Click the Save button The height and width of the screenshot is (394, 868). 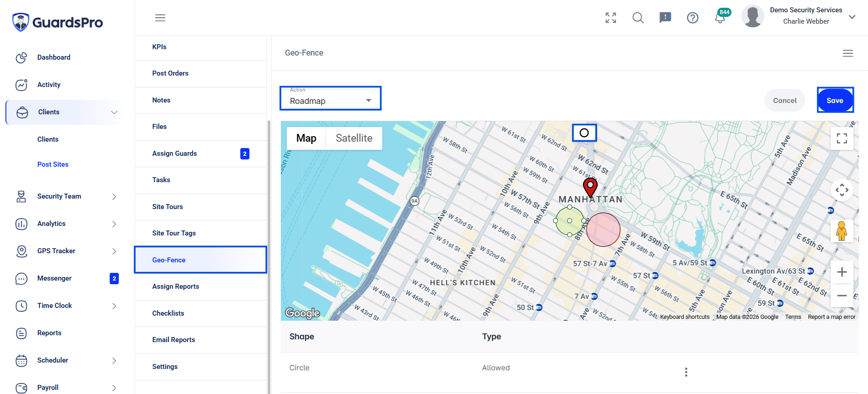click(x=835, y=100)
